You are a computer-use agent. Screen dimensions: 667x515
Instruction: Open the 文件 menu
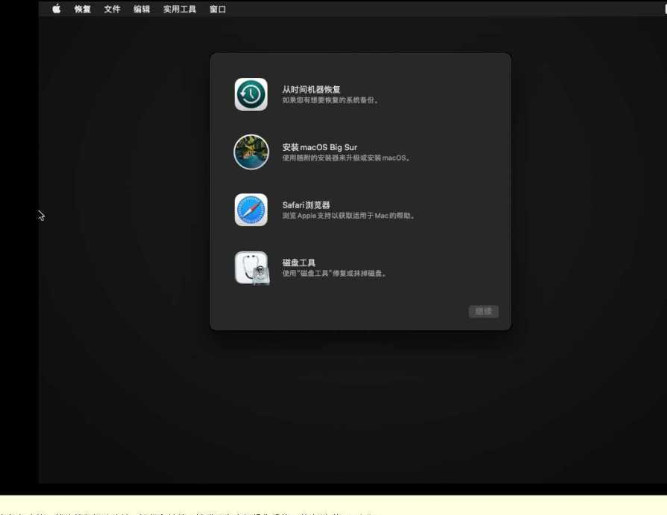point(112,9)
